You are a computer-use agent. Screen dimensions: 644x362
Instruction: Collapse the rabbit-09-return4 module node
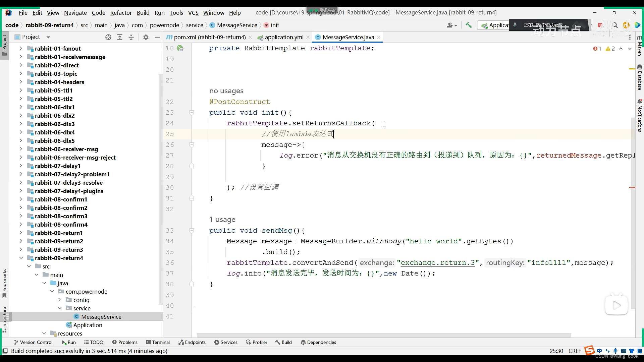pos(21,258)
